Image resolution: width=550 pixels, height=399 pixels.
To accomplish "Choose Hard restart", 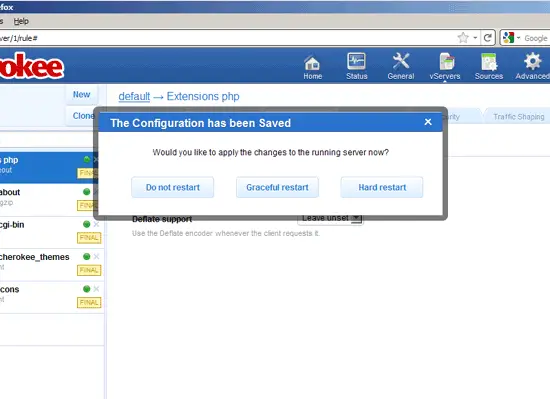I will (382, 187).
